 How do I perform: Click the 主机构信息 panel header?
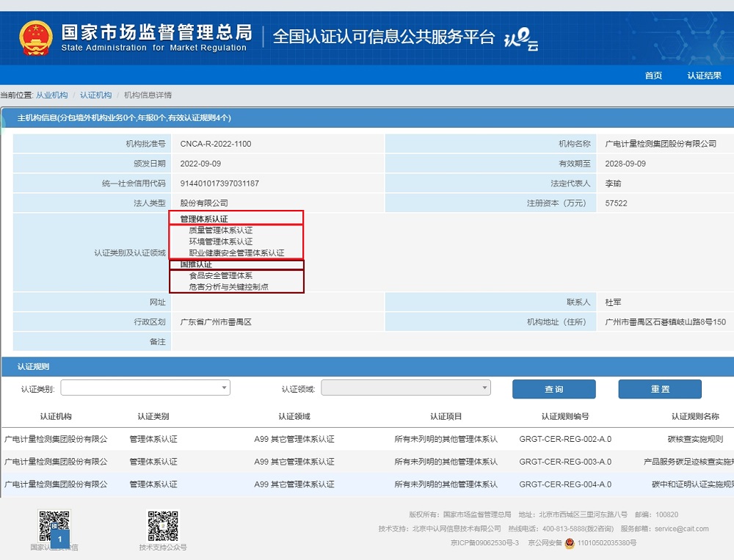pos(124,117)
